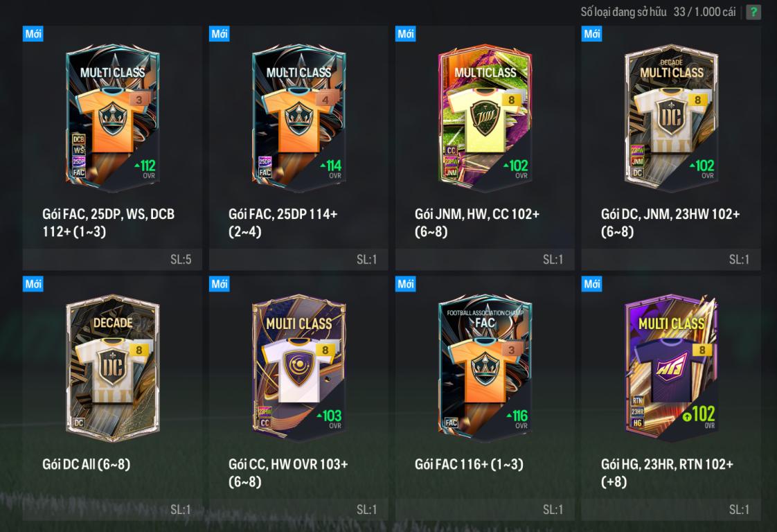The width and height of the screenshot is (777, 532).
Task: Click the SL:1 bar under the HG, 23HR, RTN pack
Action: (672, 510)
